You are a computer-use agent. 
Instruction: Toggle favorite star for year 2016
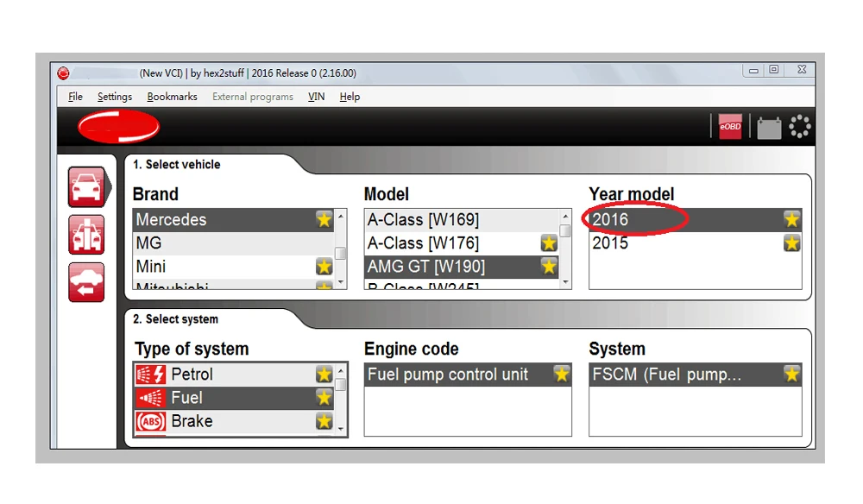point(792,219)
